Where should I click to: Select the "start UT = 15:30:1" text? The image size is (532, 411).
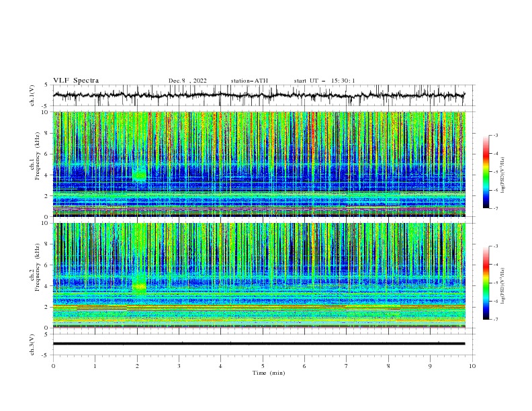point(324,81)
